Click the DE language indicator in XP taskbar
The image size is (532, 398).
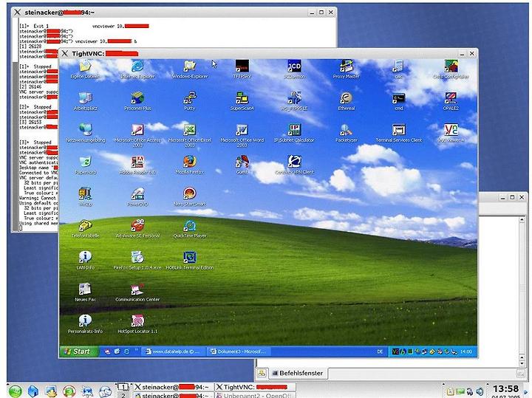tap(380, 351)
